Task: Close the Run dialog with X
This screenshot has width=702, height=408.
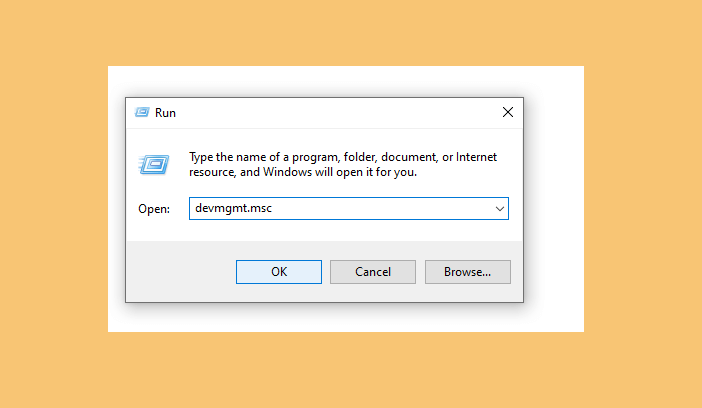Action: 508,112
